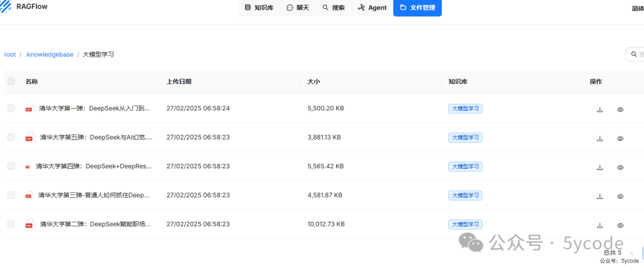The width and height of the screenshot is (644, 269).
Task: Click the 大小 column header
Action: (x=314, y=81)
